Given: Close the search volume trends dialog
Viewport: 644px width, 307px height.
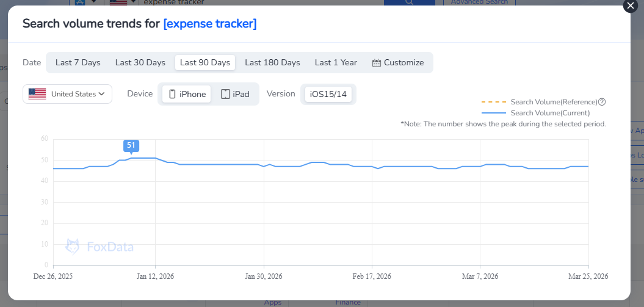Looking at the screenshot, I should (x=630, y=6).
